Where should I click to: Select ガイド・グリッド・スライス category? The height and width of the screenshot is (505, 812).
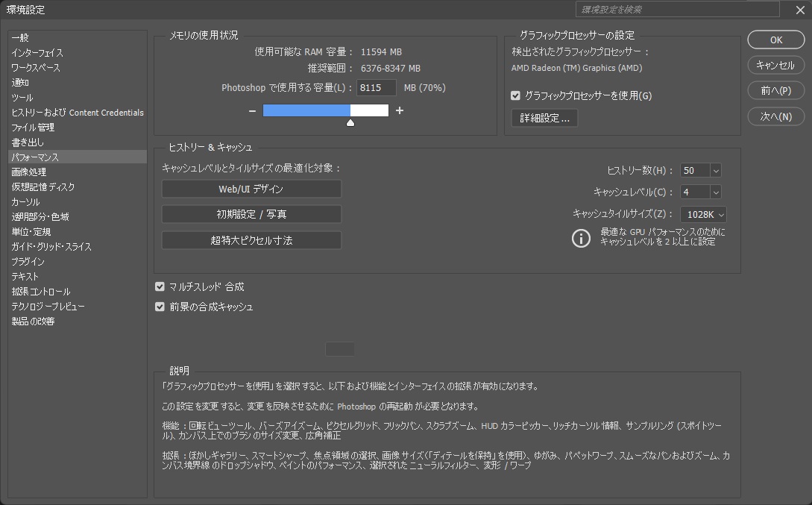77,247
